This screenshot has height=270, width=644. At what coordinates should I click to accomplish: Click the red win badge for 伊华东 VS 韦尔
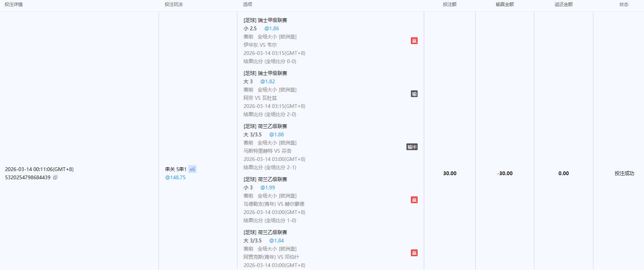(414, 41)
